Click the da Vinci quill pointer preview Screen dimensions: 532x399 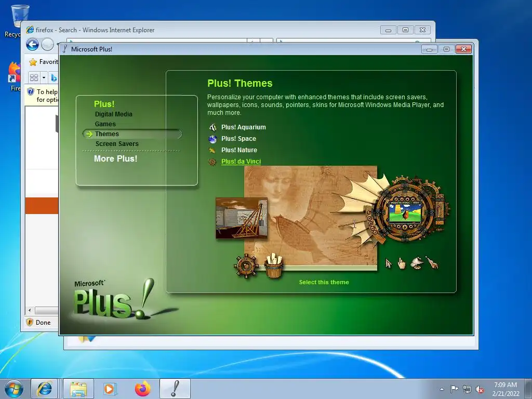[432, 262]
